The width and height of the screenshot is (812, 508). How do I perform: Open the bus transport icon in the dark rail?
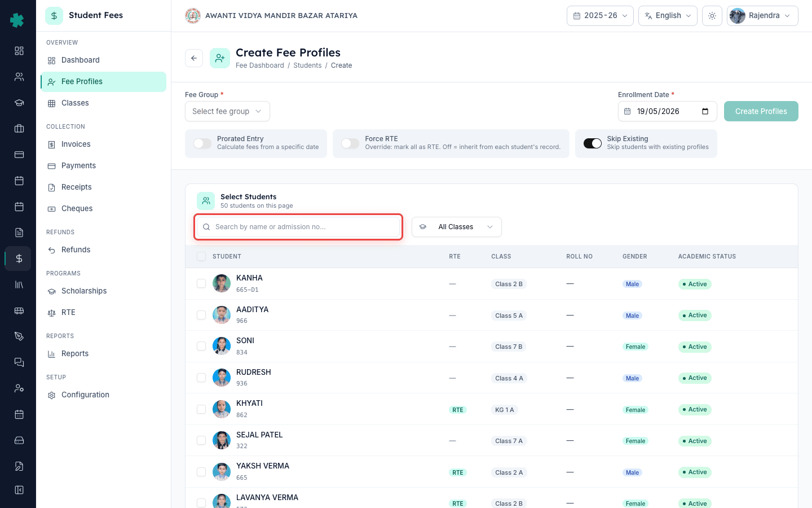[x=19, y=310]
